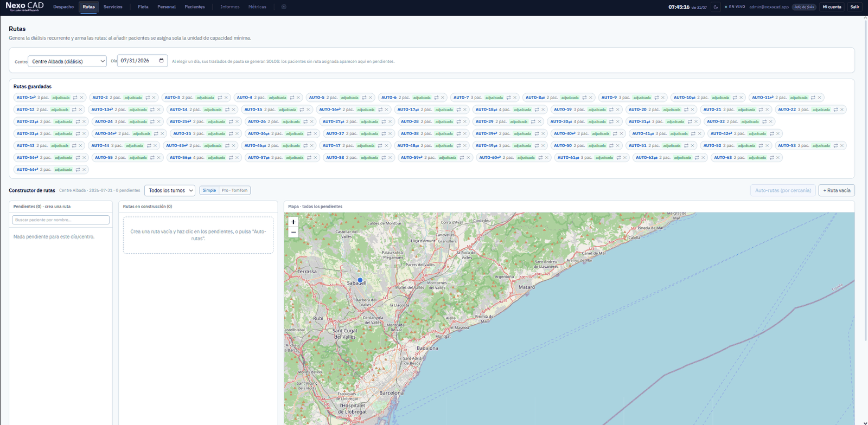Zoom out on the map
Image resolution: width=868 pixels, height=425 pixels.
(293, 232)
